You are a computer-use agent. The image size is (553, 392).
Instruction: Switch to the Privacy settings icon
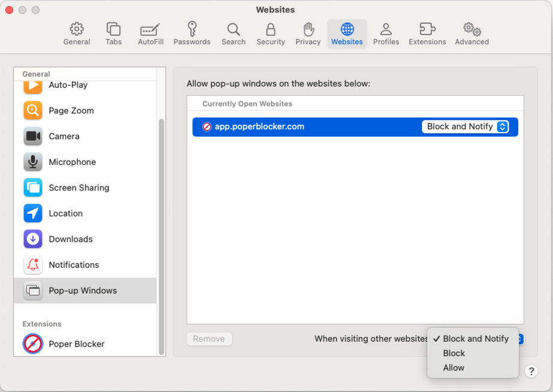(x=307, y=32)
